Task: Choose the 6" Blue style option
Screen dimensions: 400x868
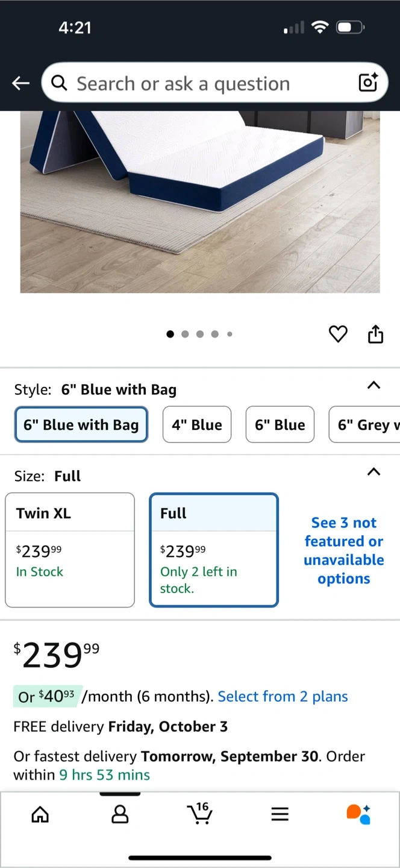Action: point(280,425)
